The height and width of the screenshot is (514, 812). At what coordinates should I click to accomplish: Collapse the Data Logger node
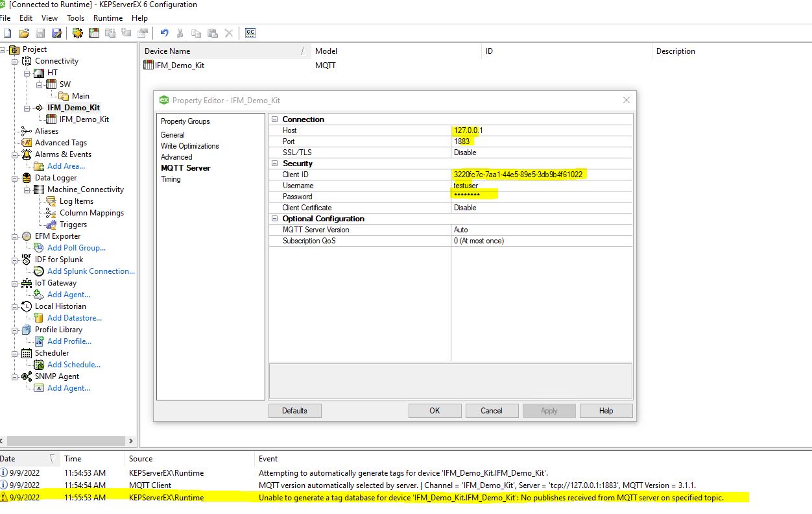(x=15, y=178)
